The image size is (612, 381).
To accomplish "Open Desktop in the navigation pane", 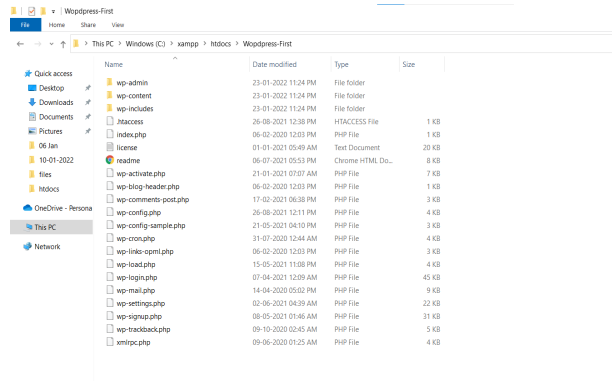I will click(51, 88).
